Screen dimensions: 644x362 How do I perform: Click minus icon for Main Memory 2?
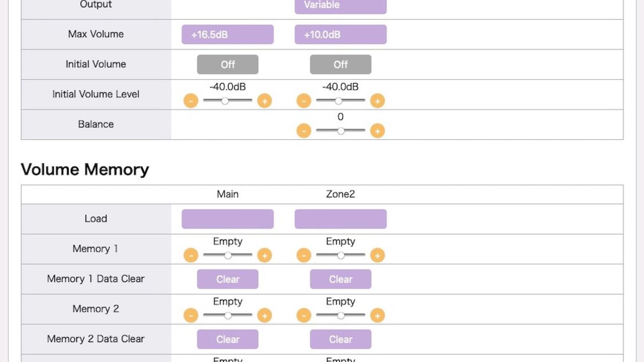(191, 316)
